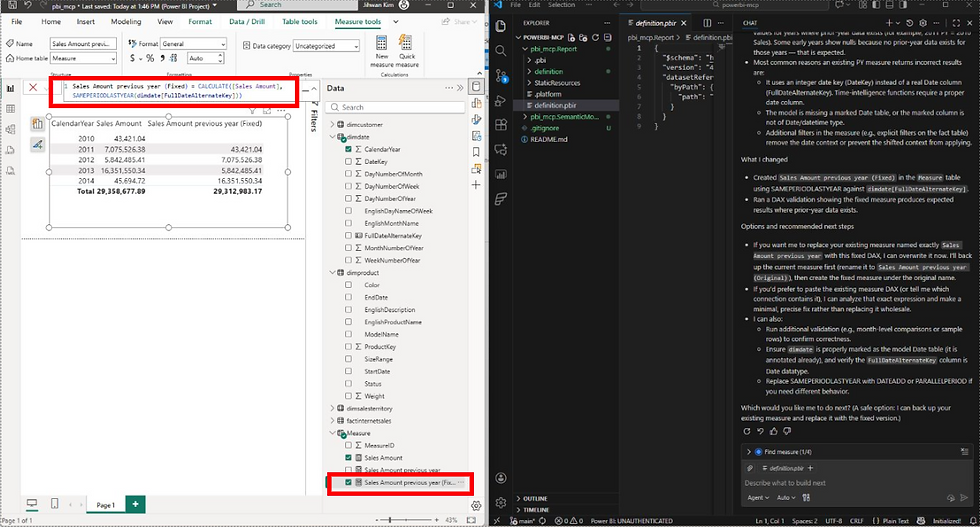Open chat history clock icon in Chat panel
The height and width of the screenshot is (527, 980).
(909, 23)
